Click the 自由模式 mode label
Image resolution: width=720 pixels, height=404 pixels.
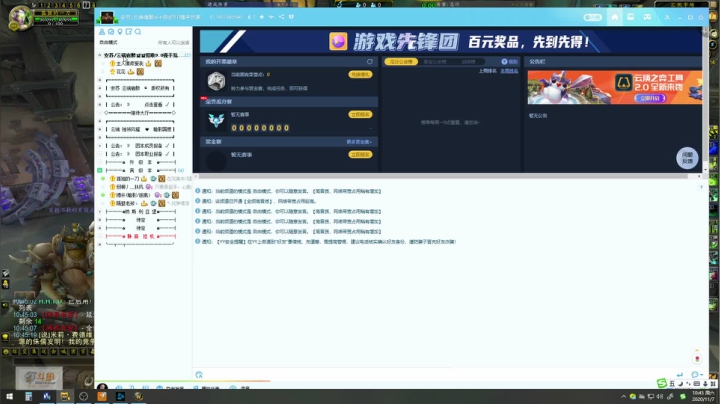(x=108, y=42)
